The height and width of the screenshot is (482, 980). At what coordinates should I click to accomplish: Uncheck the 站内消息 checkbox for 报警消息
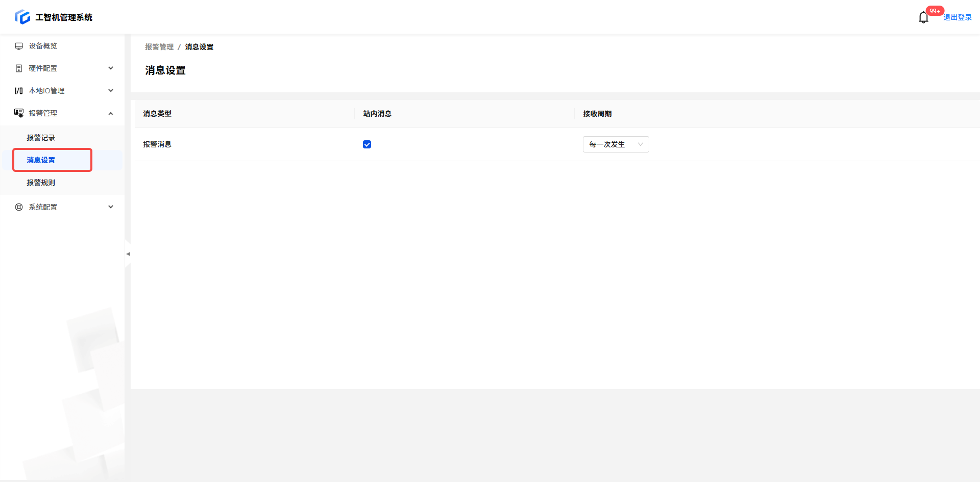[x=367, y=144]
